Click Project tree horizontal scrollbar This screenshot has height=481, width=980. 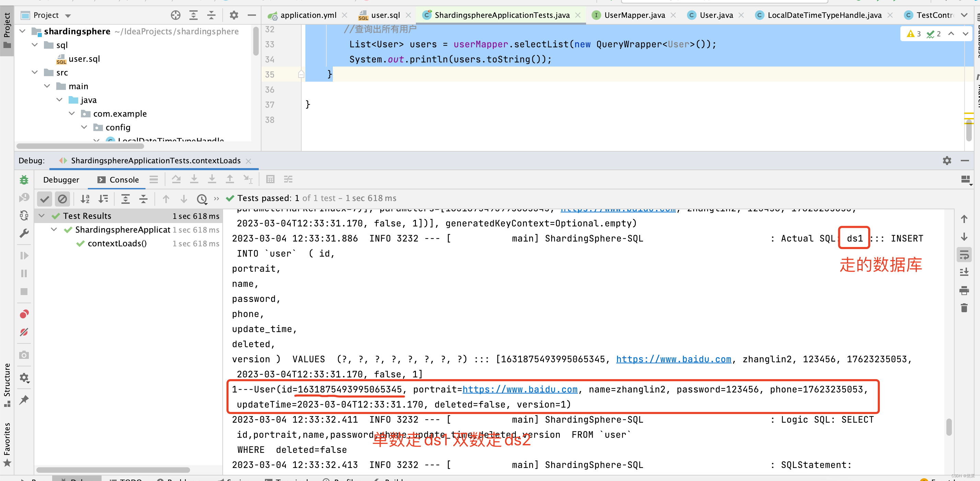[x=80, y=146]
